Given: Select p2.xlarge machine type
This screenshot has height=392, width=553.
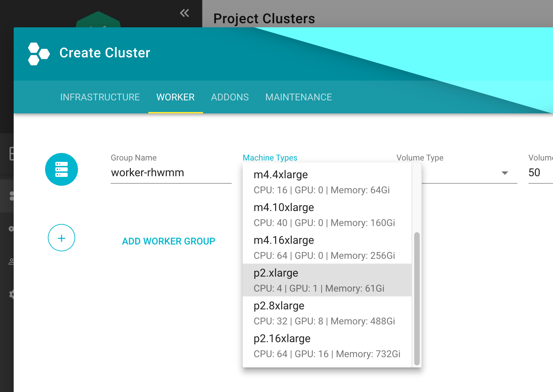Looking at the screenshot, I should [x=327, y=280].
